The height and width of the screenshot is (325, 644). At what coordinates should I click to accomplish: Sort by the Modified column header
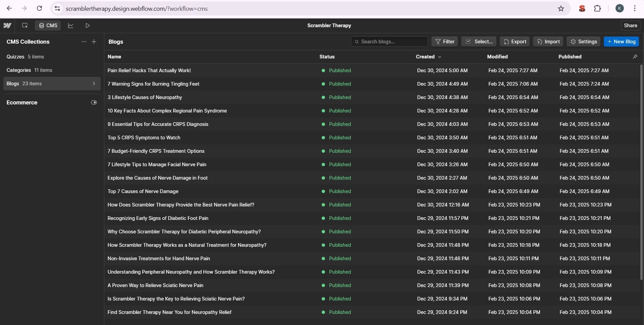(497, 57)
